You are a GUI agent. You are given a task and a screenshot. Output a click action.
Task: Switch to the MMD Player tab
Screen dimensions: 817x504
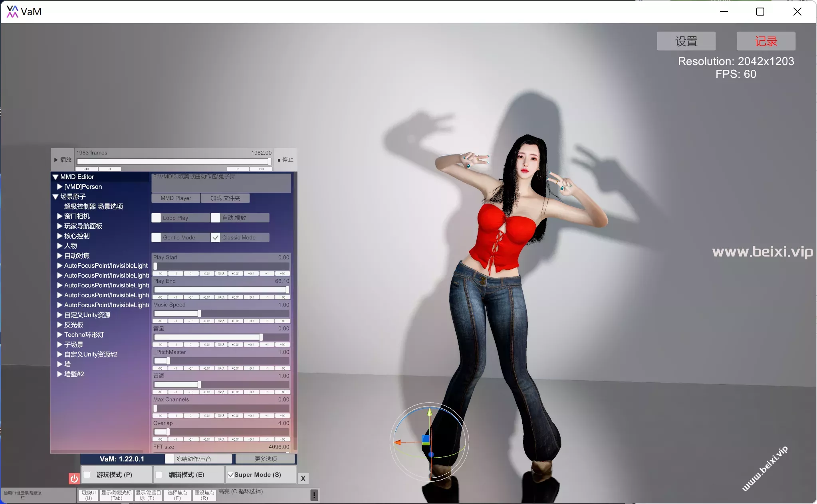[x=176, y=198]
